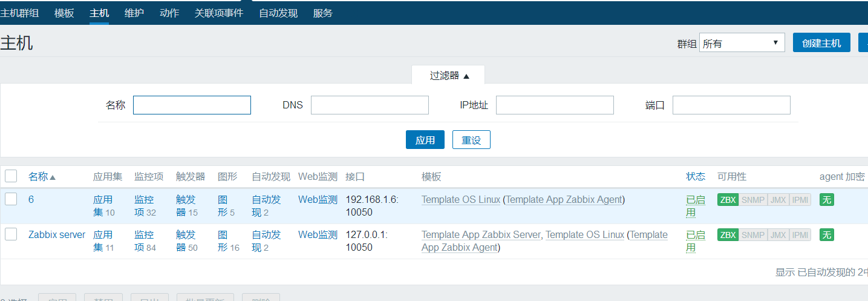The height and width of the screenshot is (301, 868).
Task: Click the green 无 encryption badge for Zabbix server
Action: point(826,235)
